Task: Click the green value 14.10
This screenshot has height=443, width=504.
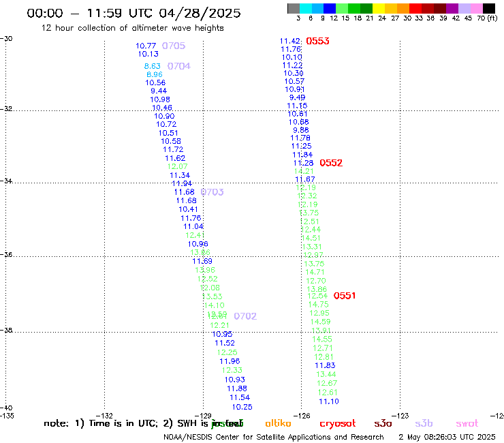Action: [214, 305]
